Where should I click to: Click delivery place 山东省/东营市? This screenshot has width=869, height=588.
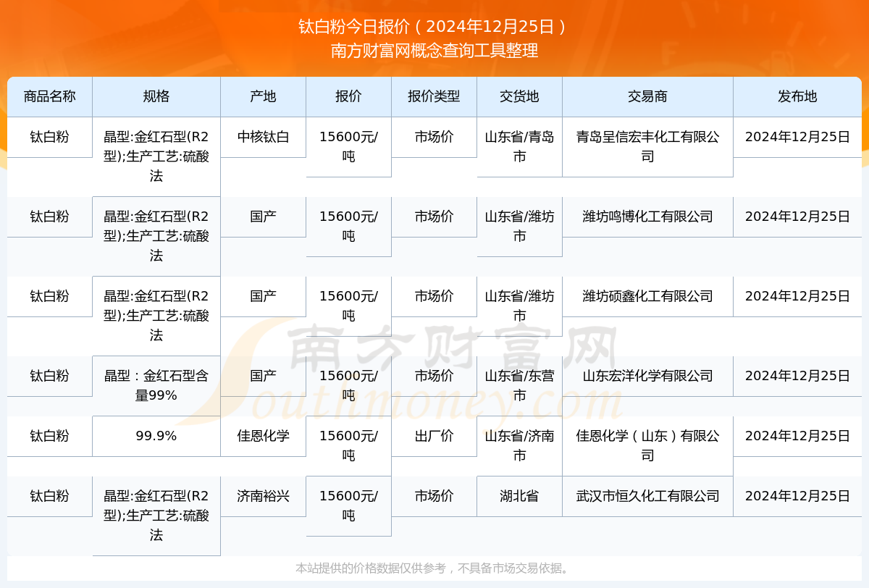point(519,386)
